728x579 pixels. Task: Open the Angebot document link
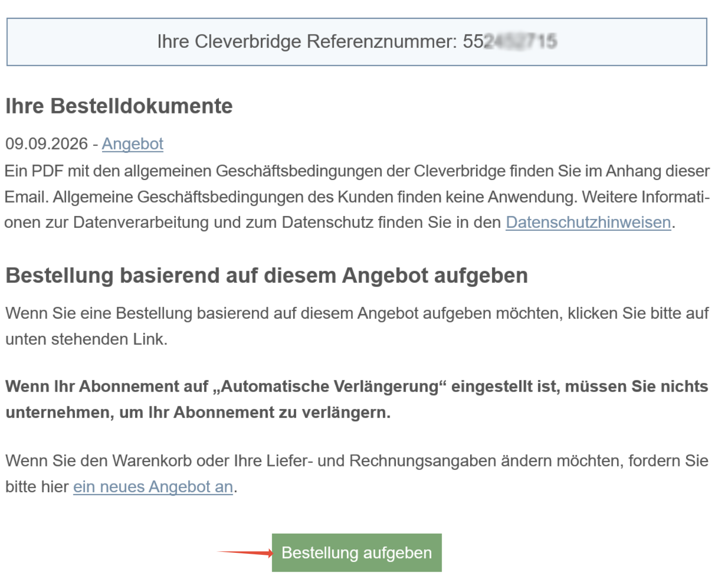[x=133, y=144]
